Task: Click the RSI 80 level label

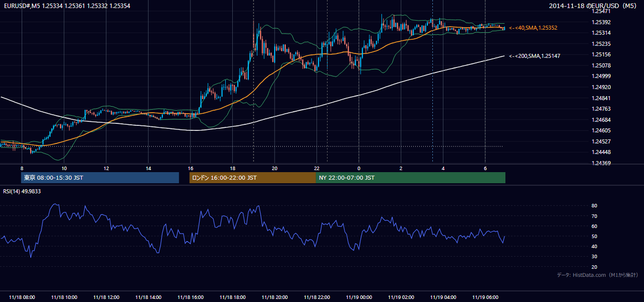Action: click(594, 206)
